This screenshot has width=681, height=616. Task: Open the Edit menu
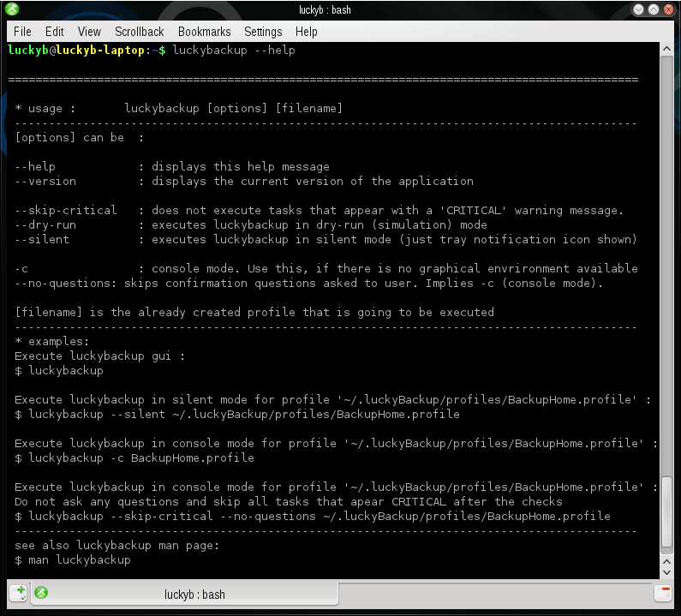tap(54, 32)
